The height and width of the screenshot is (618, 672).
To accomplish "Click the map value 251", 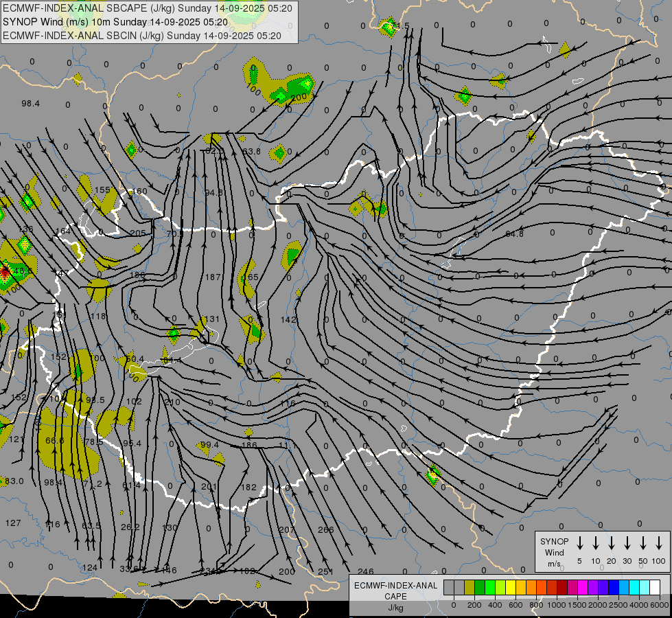I will pyautogui.click(x=326, y=572).
